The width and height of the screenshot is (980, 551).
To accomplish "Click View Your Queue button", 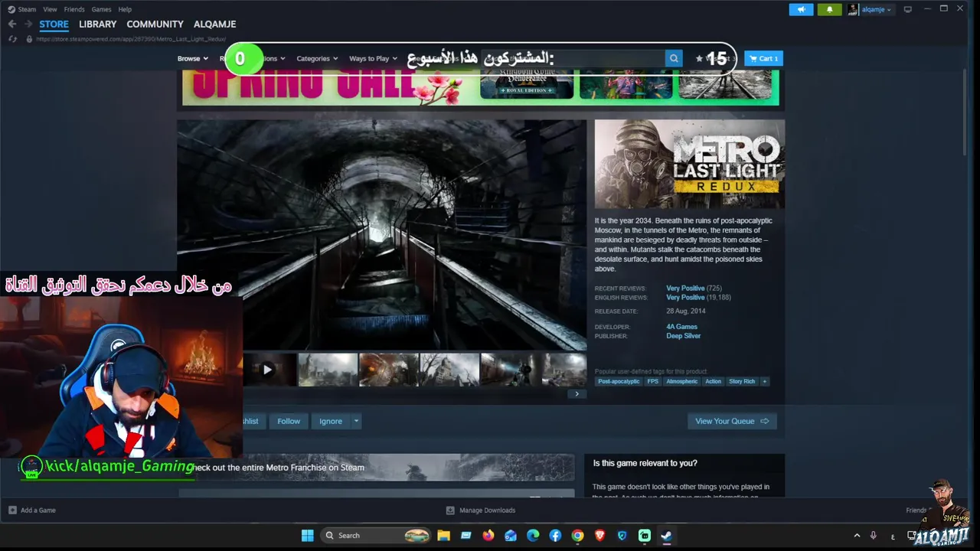I will click(732, 421).
